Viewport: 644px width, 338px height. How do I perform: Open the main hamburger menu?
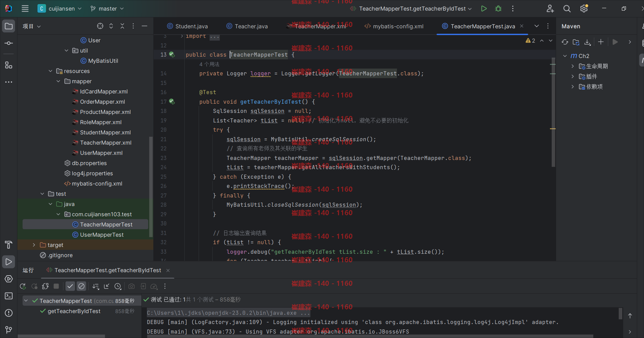[25, 9]
